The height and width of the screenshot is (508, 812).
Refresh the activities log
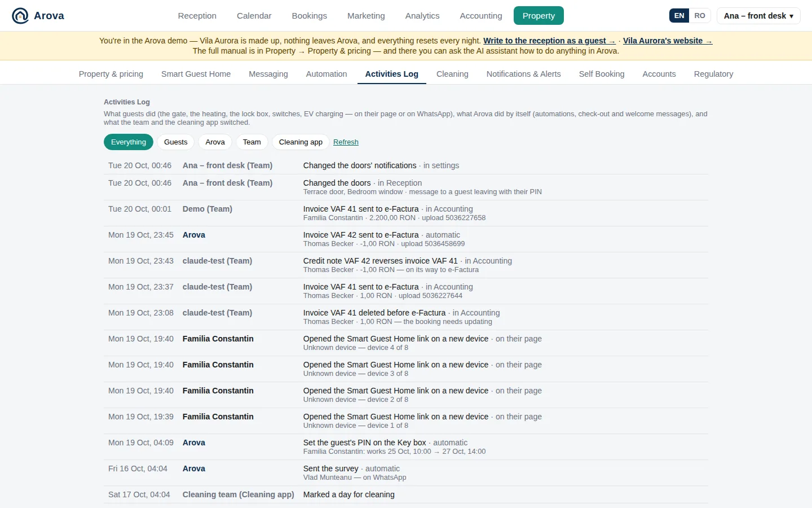coord(346,142)
